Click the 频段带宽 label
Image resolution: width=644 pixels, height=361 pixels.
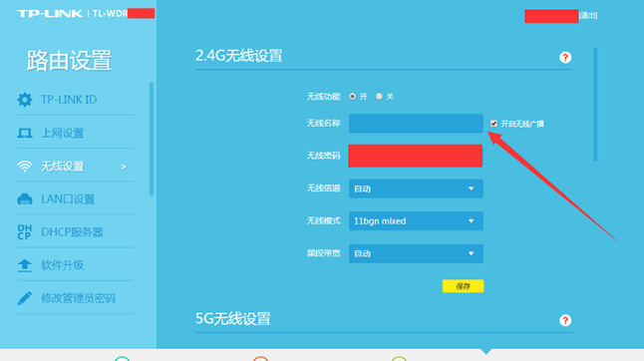324,253
